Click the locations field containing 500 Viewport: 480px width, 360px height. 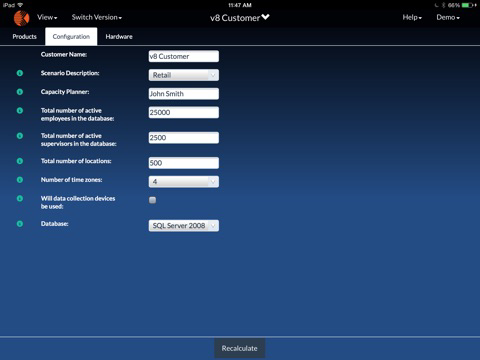[184, 163]
